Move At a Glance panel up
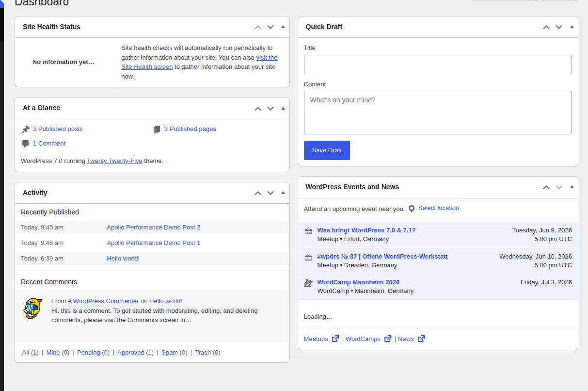The height and width of the screenshot is (391, 588). (258, 108)
